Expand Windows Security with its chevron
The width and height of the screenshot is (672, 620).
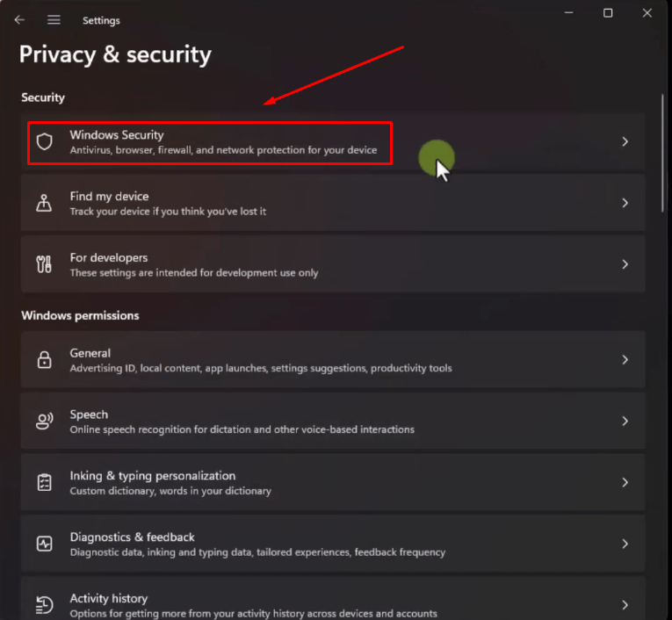tap(625, 141)
